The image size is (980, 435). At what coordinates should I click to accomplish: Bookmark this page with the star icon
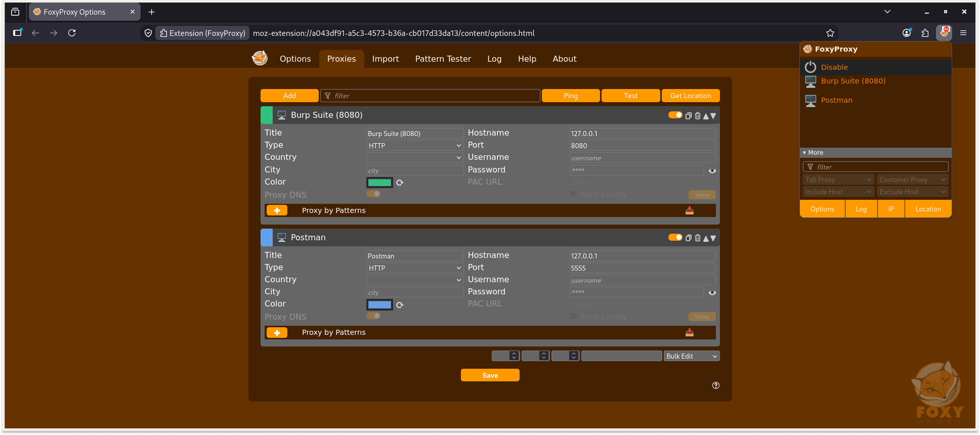point(830,33)
